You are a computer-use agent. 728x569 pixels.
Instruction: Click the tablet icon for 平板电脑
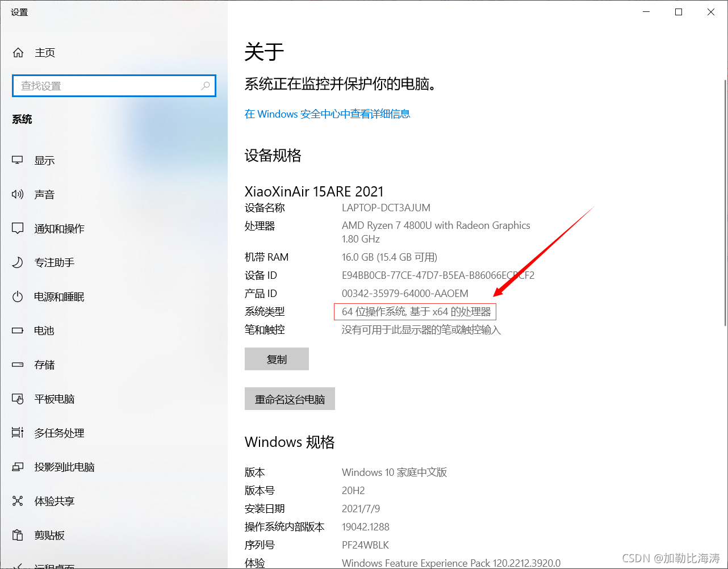(18, 399)
